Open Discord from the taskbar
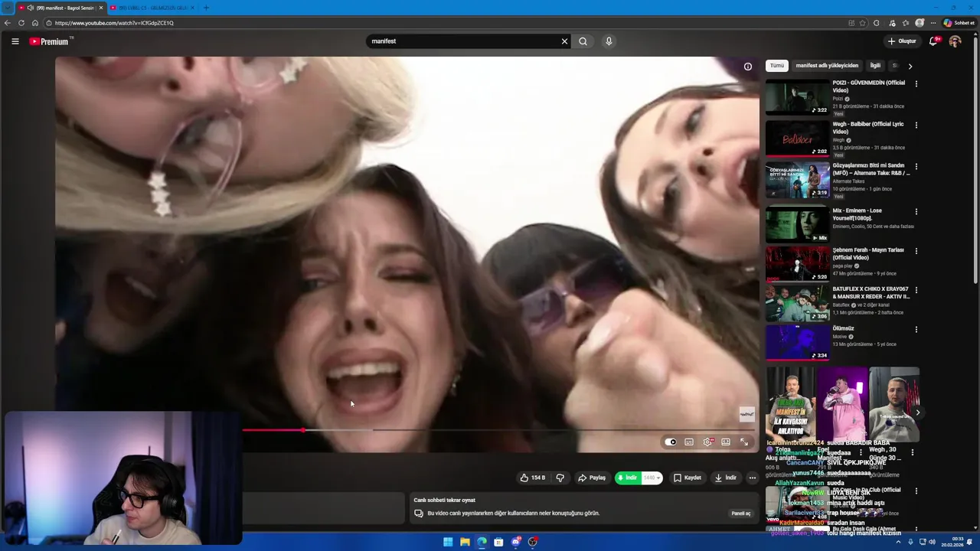This screenshot has height=551, width=980. pos(516,542)
